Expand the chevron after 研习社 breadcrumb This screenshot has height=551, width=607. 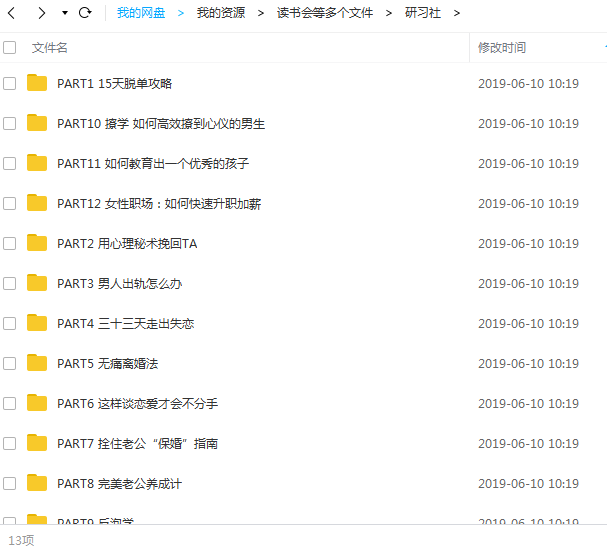click(457, 13)
